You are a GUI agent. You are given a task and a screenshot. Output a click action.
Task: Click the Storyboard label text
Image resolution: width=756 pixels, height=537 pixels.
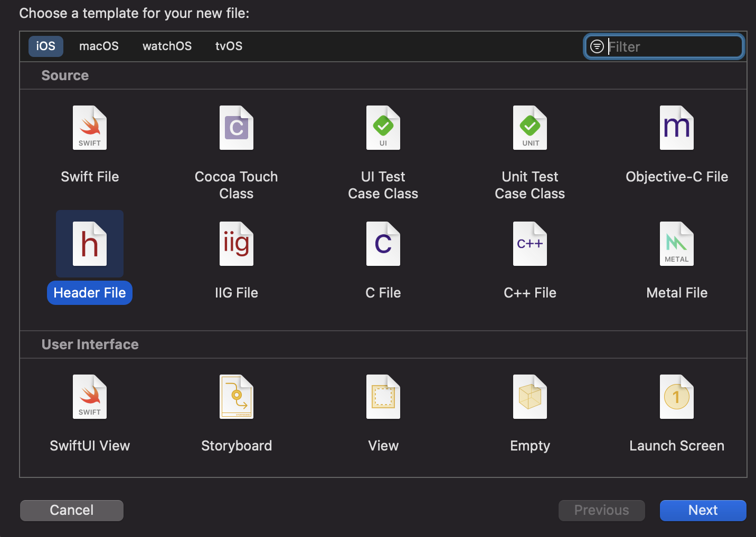(x=237, y=446)
